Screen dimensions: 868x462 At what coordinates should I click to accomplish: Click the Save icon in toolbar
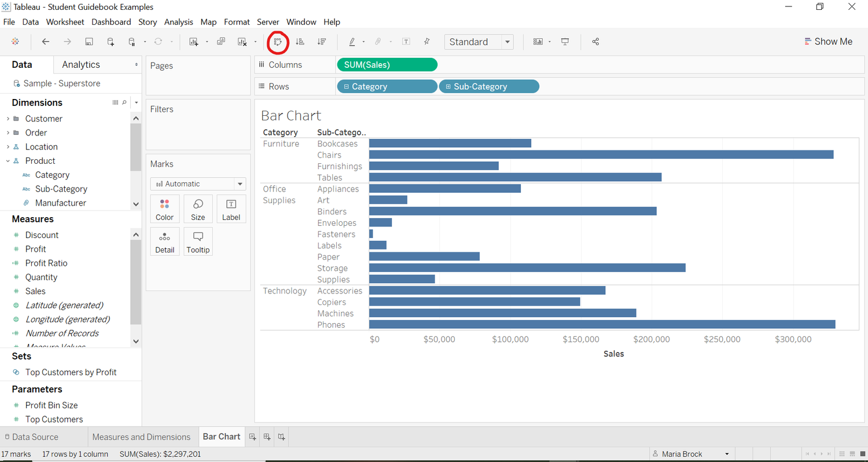tap(89, 42)
